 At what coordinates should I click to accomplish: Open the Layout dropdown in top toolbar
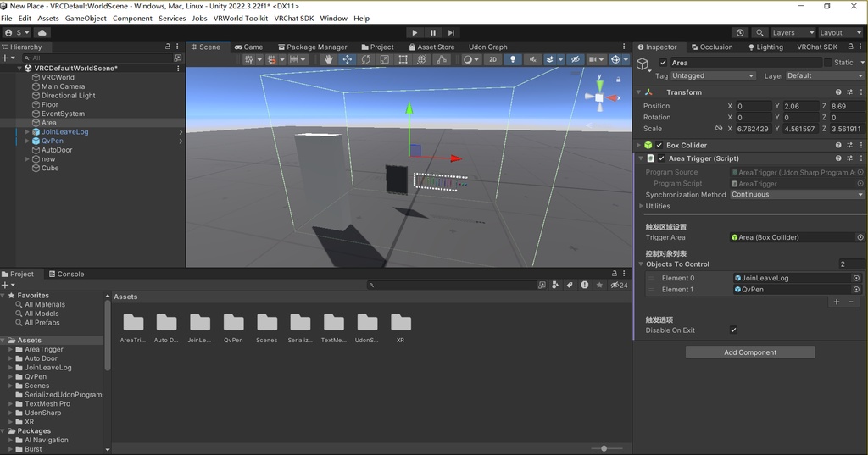[x=840, y=33]
